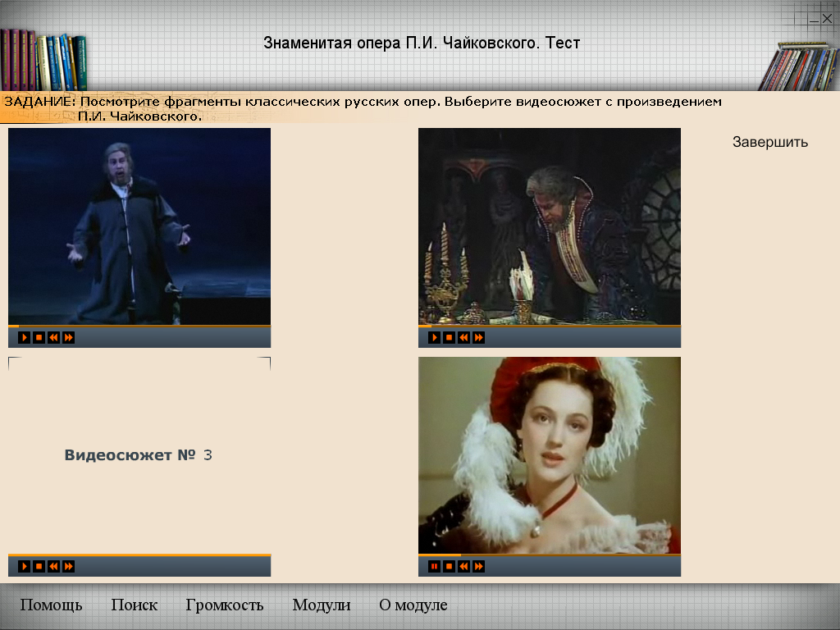Stop the first video with the singer in dark coat
This screenshot has width=840, height=630.
coord(39,337)
